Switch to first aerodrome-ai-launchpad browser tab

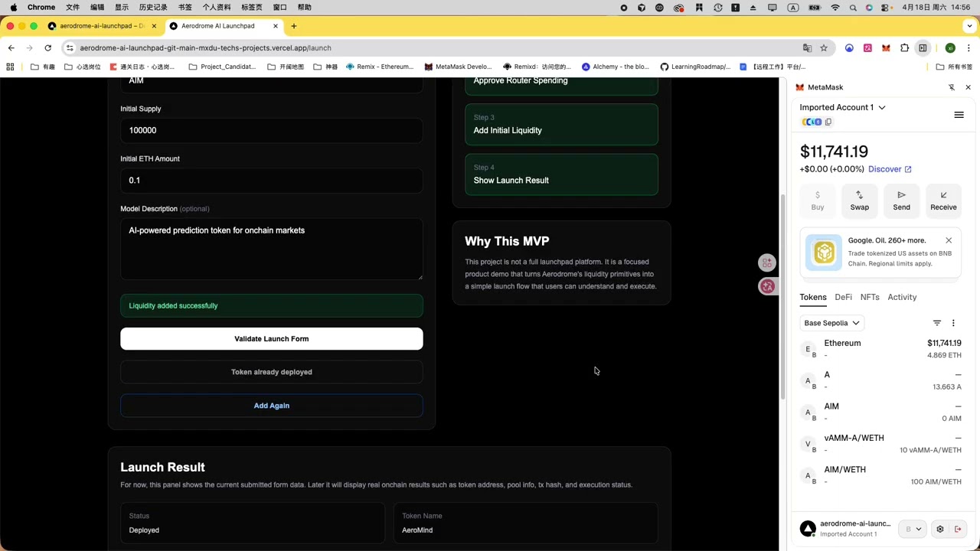102,26
